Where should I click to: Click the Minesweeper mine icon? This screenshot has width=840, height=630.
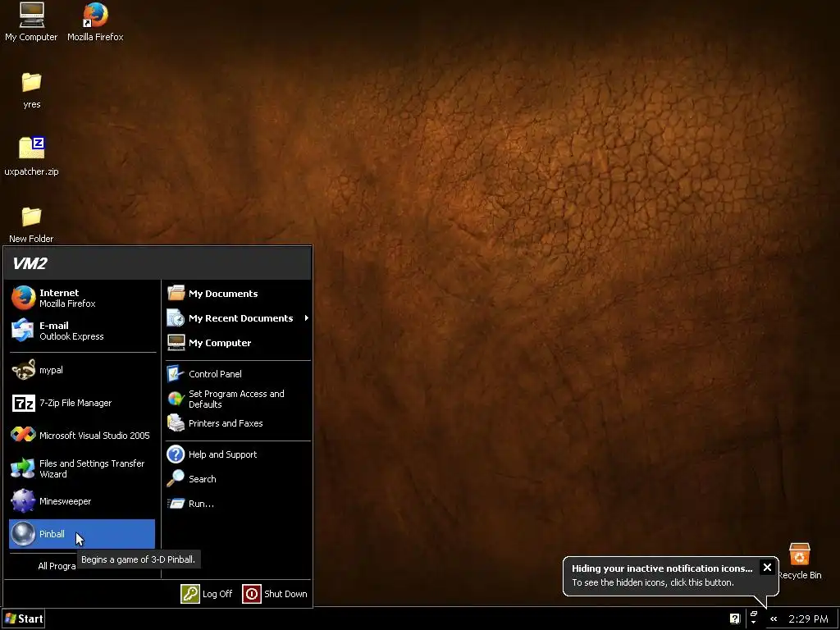[23, 501]
